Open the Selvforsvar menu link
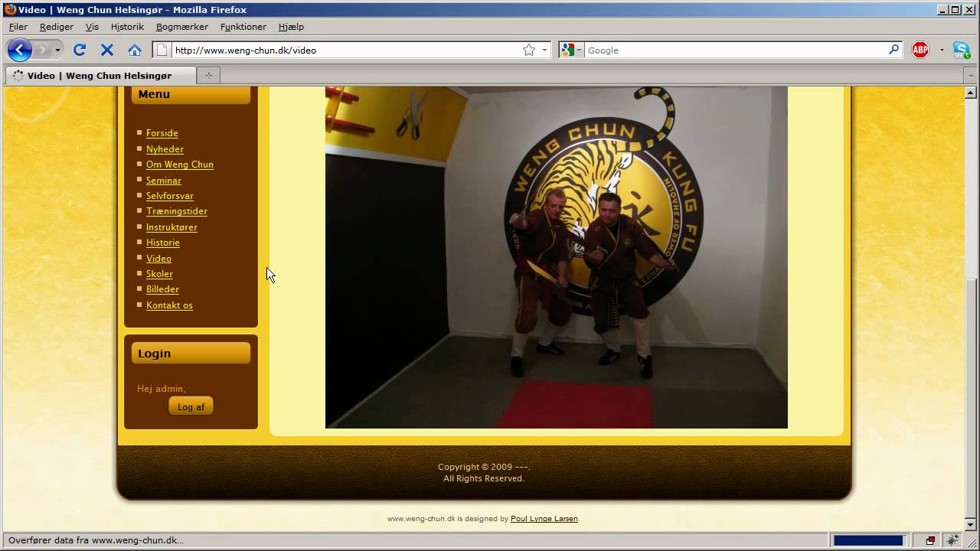This screenshot has height=551, width=980. point(170,196)
